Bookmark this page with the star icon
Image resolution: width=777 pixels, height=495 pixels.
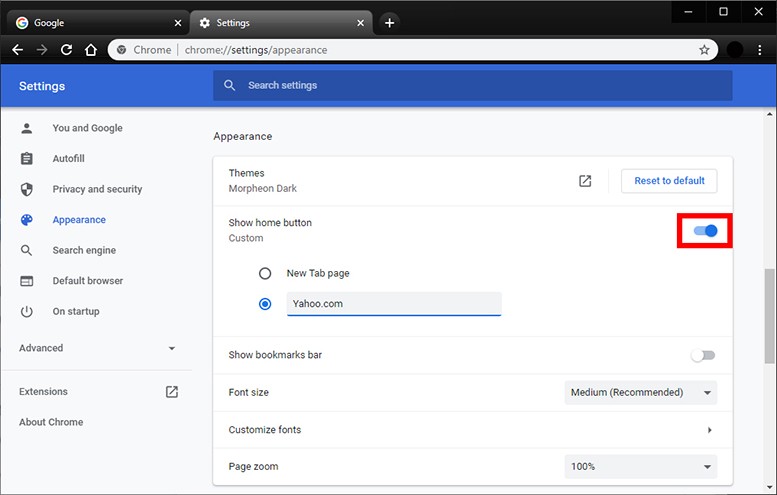tap(704, 49)
